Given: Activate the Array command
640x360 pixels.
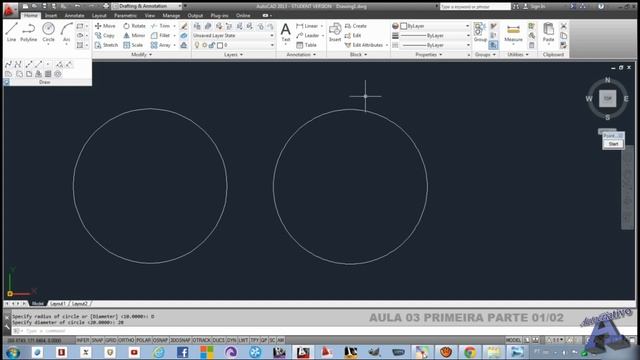Looking at the screenshot, I should click(x=161, y=45).
